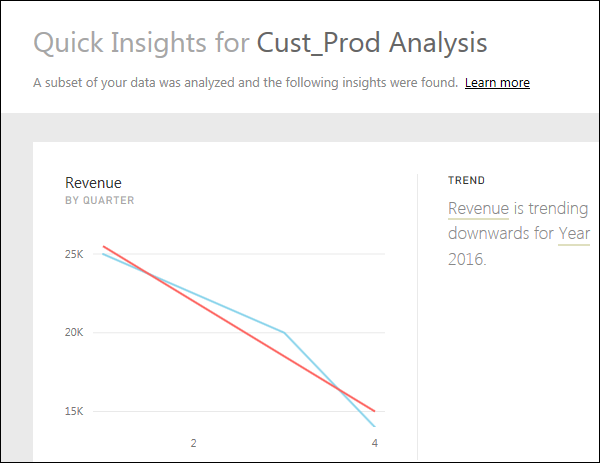Viewport: 600px width, 463px height.
Task: Click the BY QUARTER chart subtitle
Action: (x=99, y=200)
